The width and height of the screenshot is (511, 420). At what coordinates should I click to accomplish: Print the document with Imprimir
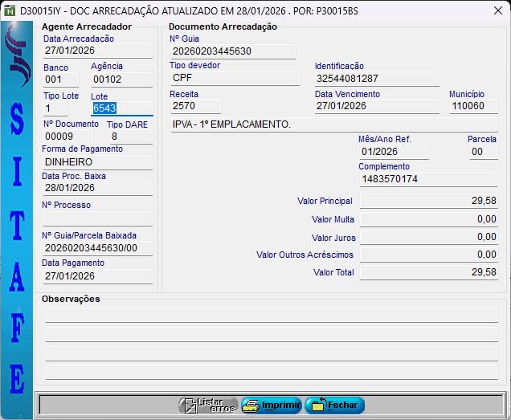tap(271, 406)
